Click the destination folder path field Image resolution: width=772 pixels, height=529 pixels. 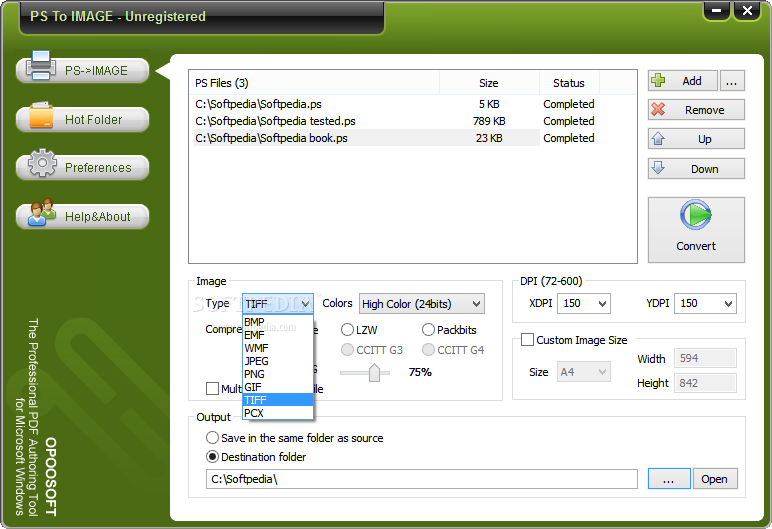tap(421, 479)
